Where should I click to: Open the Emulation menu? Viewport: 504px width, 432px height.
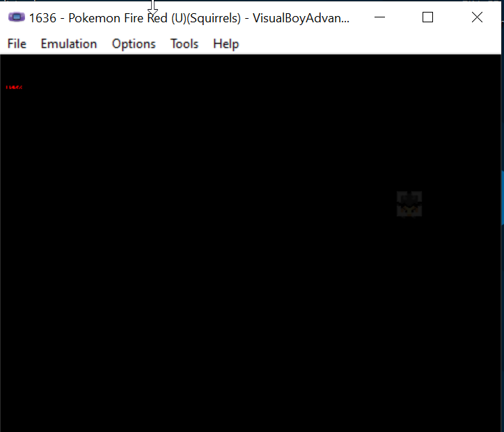point(68,44)
